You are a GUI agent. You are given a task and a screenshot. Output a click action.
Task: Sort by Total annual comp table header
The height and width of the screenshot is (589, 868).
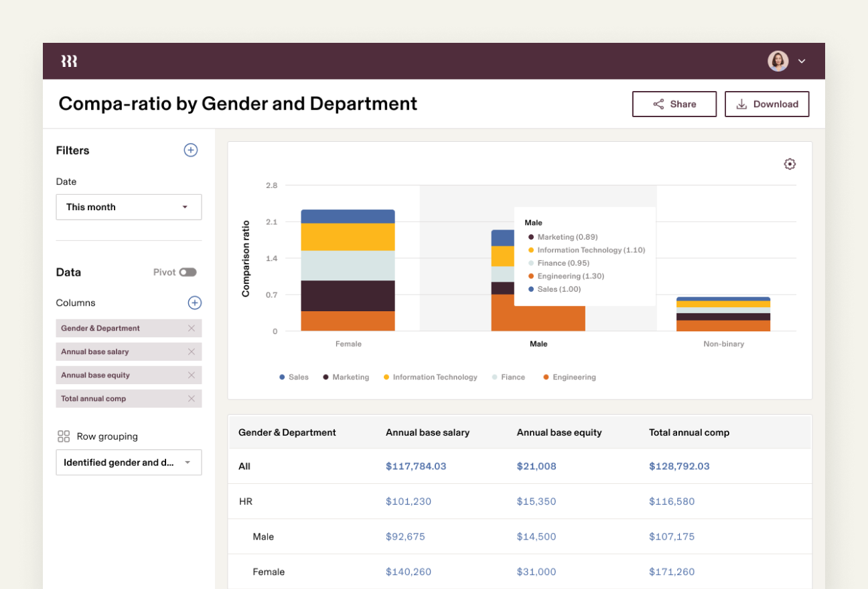[689, 432]
